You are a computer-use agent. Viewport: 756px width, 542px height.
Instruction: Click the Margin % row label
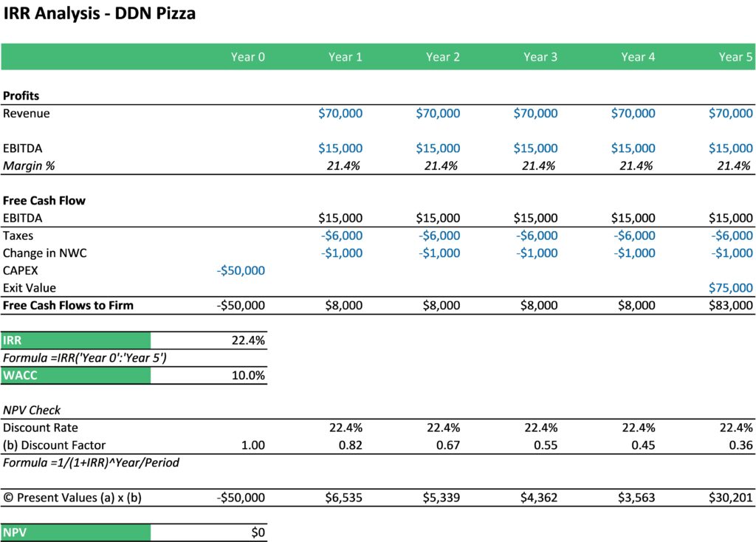coord(29,166)
